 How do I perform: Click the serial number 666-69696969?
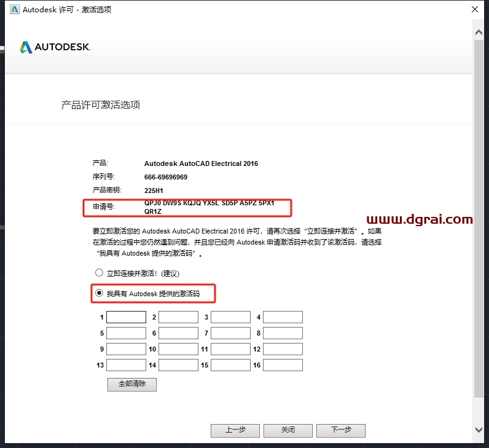[x=166, y=177]
